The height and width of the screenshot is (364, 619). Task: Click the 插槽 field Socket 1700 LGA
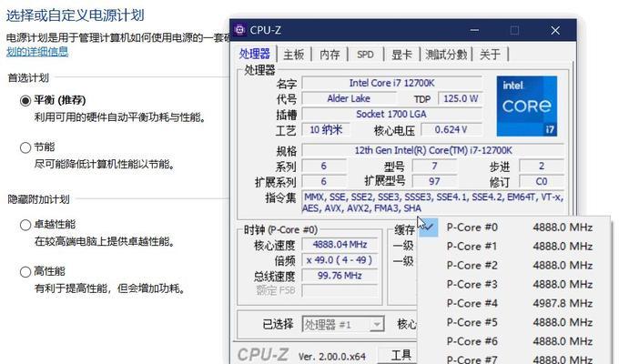[391, 115]
